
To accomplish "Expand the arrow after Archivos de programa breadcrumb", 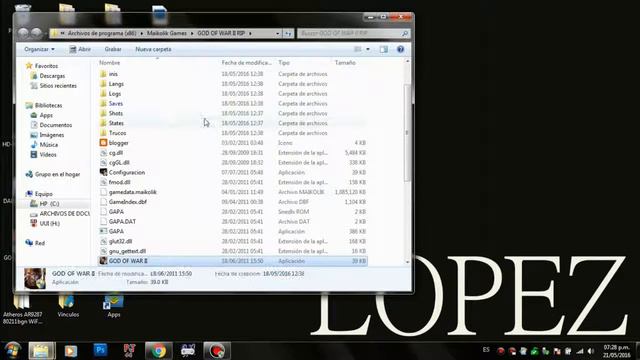I will coord(142,33).
